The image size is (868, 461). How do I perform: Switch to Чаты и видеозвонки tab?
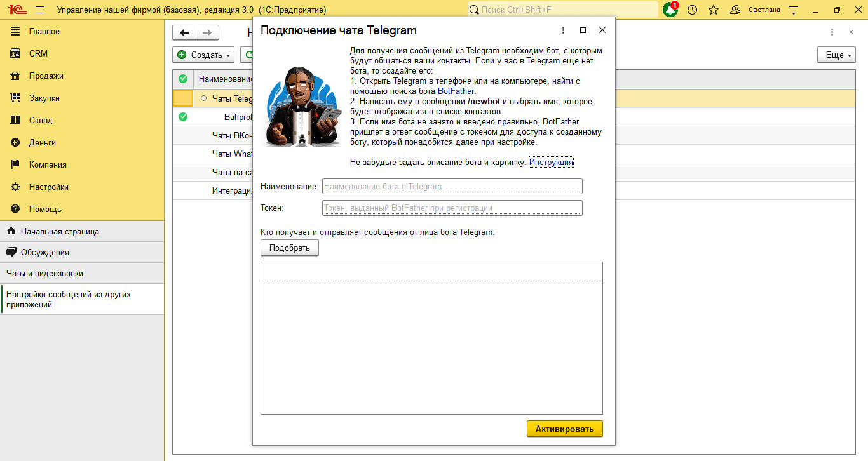82,274
